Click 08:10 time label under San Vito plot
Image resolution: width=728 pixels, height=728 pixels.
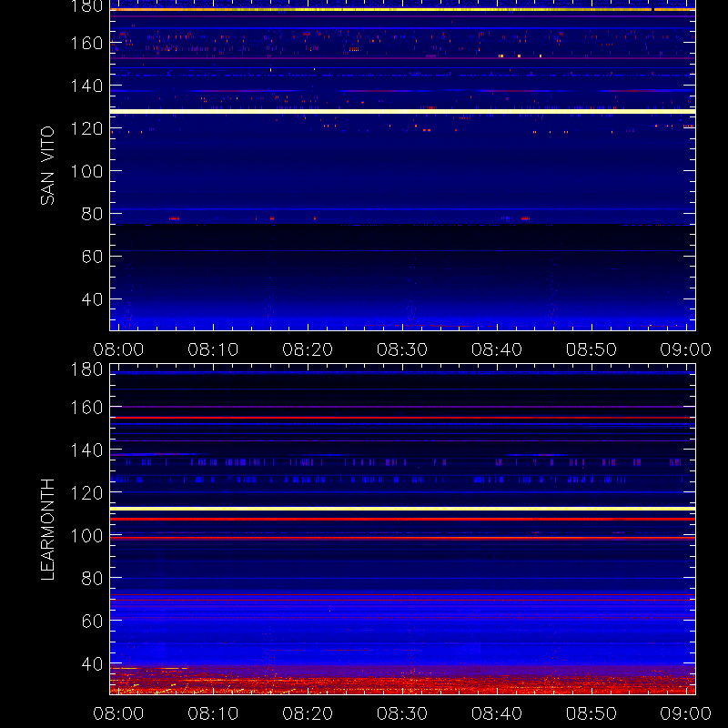(x=213, y=349)
